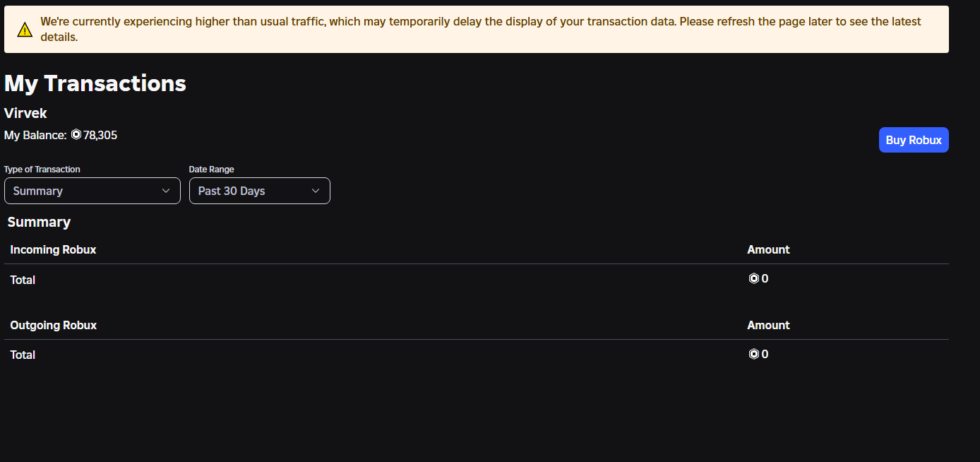The width and height of the screenshot is (980, 462).
Task: Click the Amount header under Incoming Robux
Action: pyautogui.click(x=768, y=249)
